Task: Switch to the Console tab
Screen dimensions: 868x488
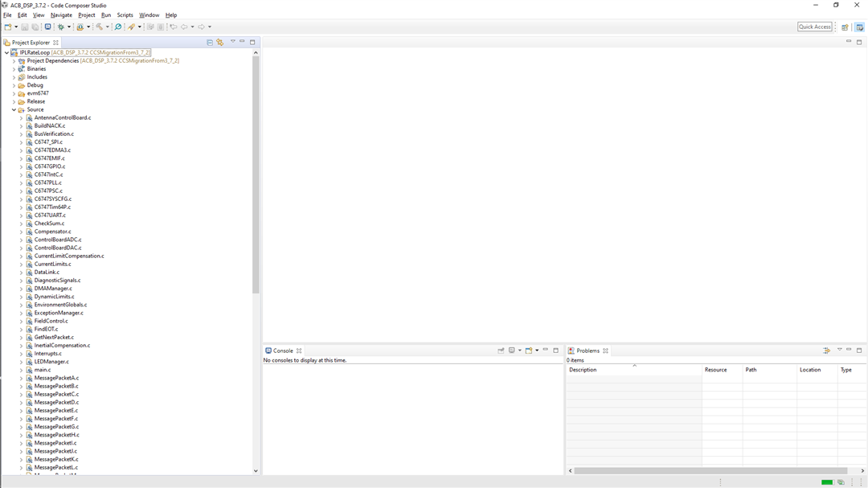Action: click(282, 351)
